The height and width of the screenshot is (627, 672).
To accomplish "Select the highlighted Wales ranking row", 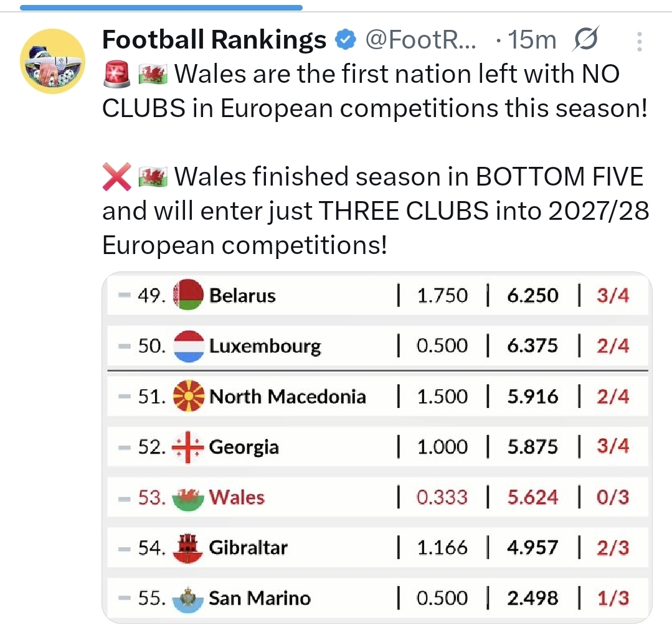I will pos(377,497).
